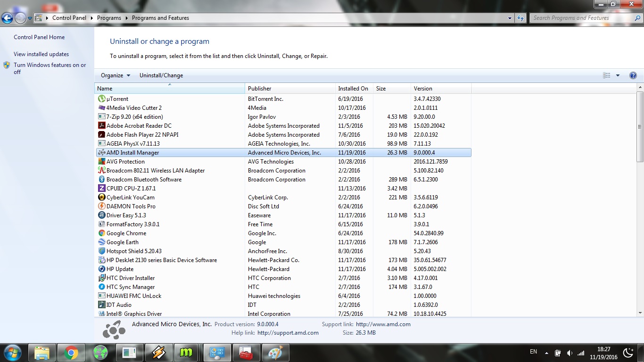
Task: Expand the address bar history dropdown
Action: (510, 18)
